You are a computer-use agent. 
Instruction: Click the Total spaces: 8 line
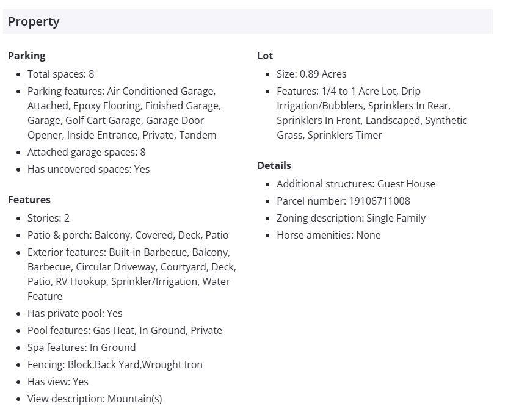60,74
